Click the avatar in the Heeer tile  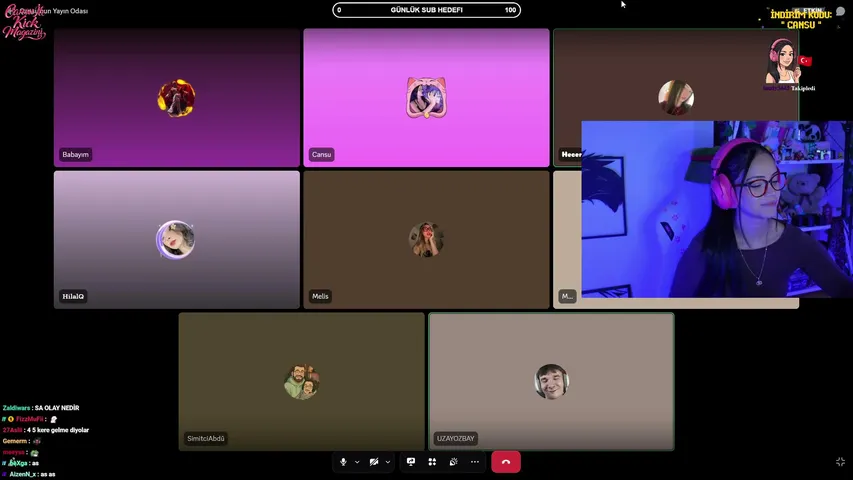coord(676,98)
